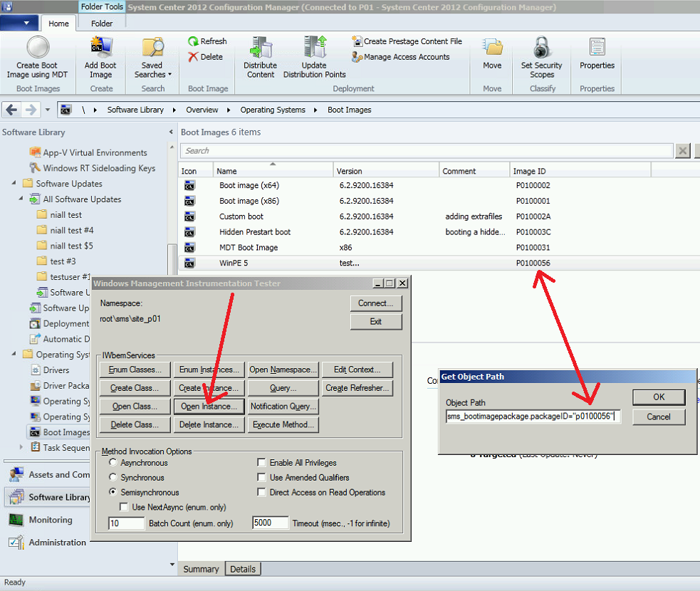
Task: Click in the Object Path text field
Action: pos(533,417)
